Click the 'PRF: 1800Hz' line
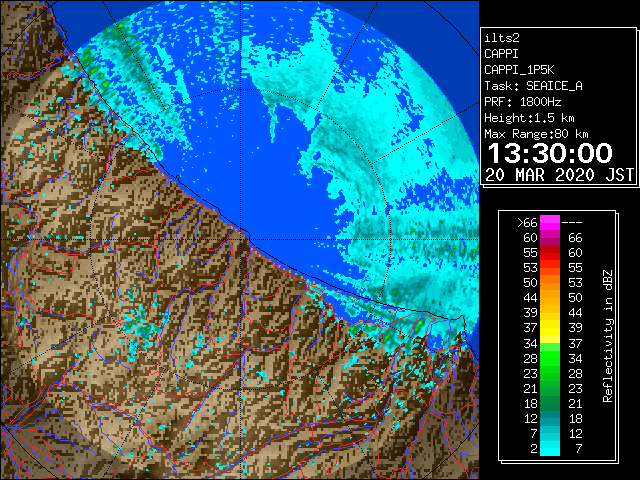The width and height of the screenshot is (640, 480). (x=523, y=102)
